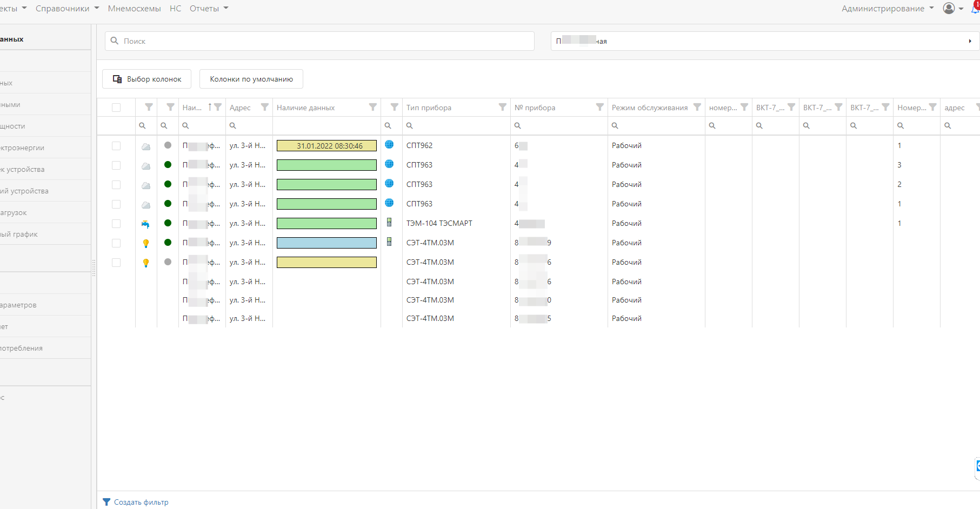980x509 pixels.
Task: Click the filter funnel next to Создать фильтр
Action: tap(106, 502)
